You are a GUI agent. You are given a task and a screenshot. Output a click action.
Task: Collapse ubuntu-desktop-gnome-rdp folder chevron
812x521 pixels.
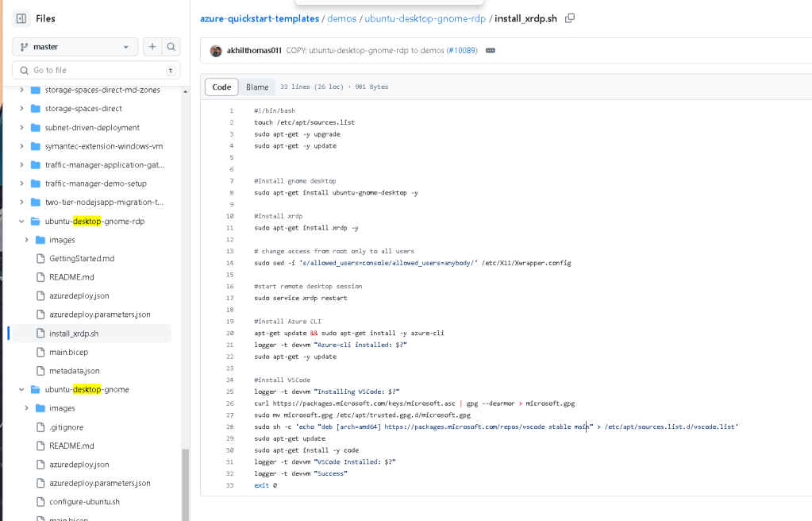coord(21,221)
